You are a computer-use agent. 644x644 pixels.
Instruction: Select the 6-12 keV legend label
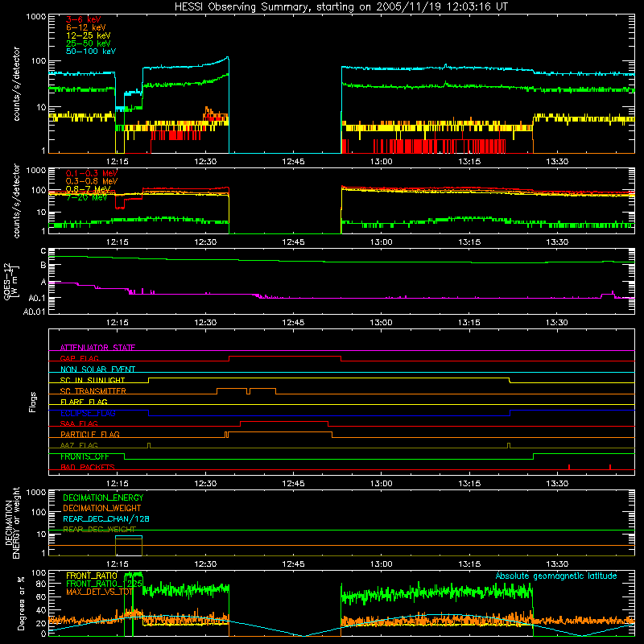86,27
